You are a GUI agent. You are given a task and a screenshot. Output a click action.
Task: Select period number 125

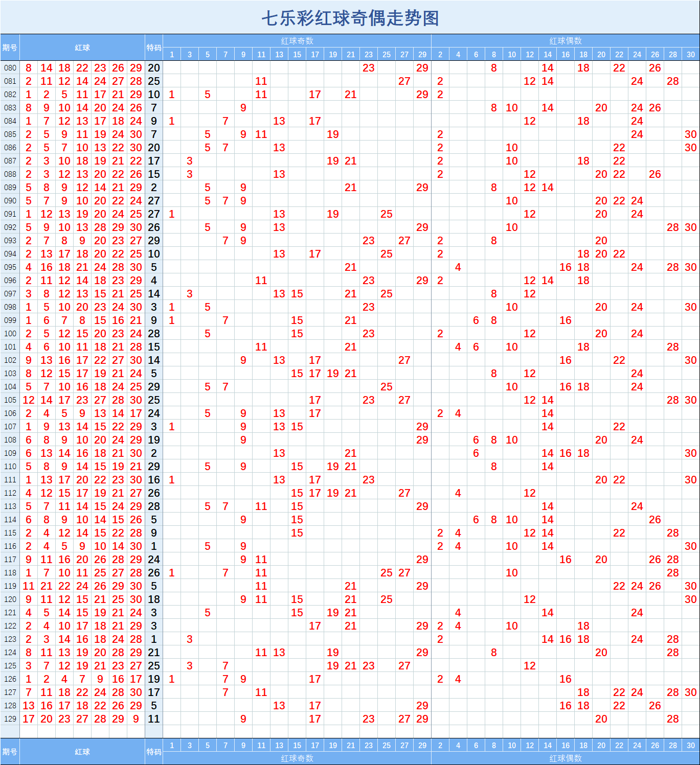(x=10, y=666)
